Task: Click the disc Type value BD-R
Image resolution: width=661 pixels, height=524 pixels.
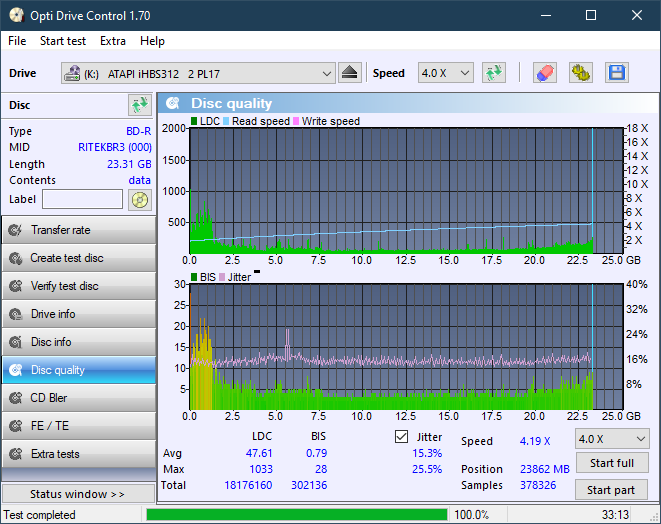Action: 139,132
